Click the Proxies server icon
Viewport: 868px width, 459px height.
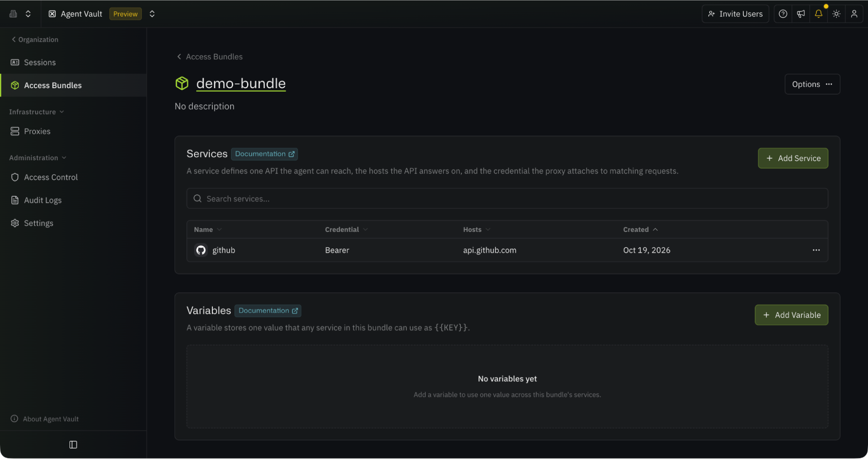pyautogui.click(x=15, y=131)
